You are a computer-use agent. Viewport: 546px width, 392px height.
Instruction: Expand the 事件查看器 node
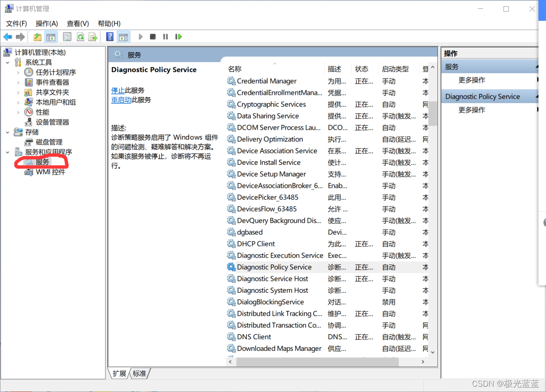(18, 82)
